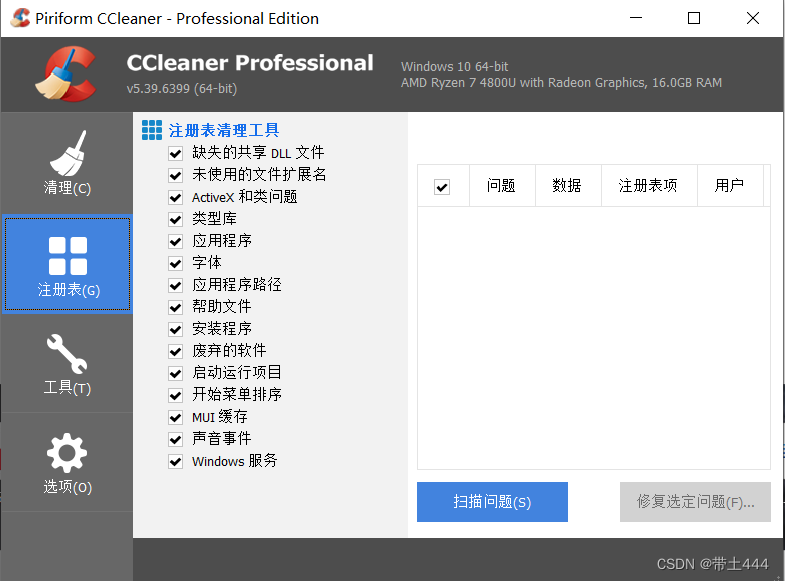Click the 注册表清理工具 heading

tap(224, 131)
